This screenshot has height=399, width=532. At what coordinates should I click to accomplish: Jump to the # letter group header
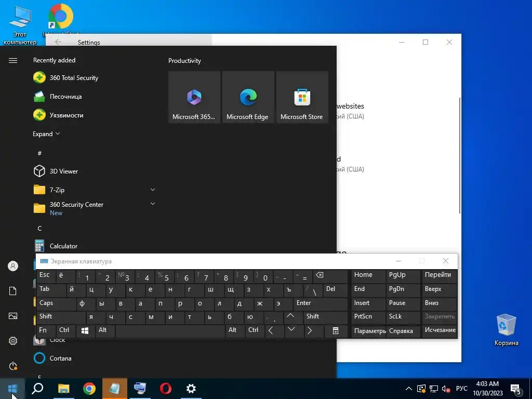pyautogui.click(x=39, y=153)
